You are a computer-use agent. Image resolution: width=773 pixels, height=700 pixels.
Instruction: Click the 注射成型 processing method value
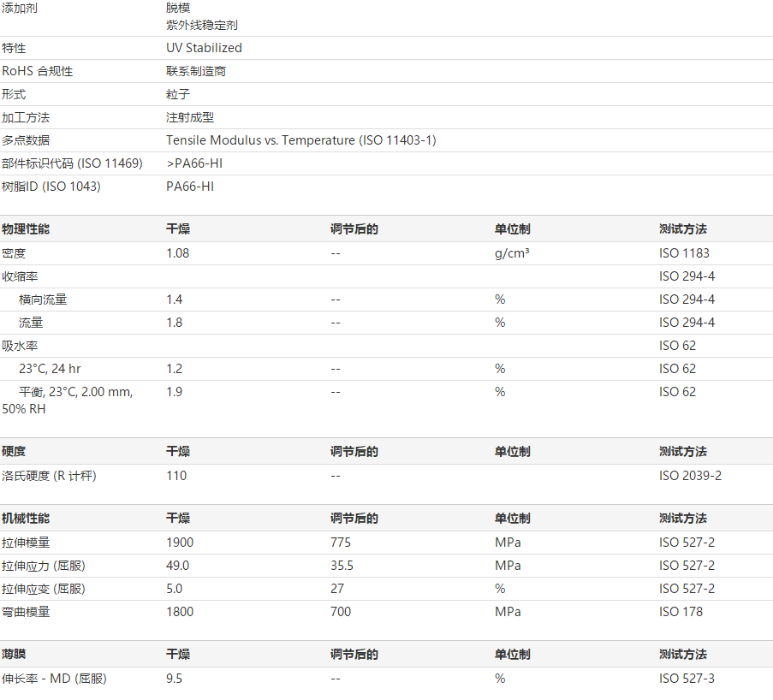(x=190, y=117)
